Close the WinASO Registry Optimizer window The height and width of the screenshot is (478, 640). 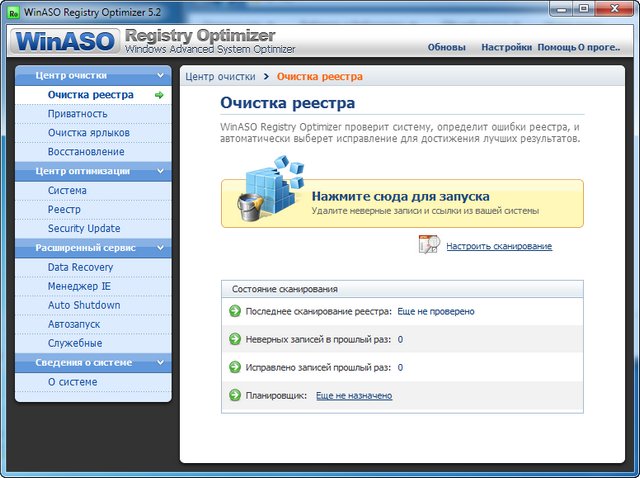614,9
